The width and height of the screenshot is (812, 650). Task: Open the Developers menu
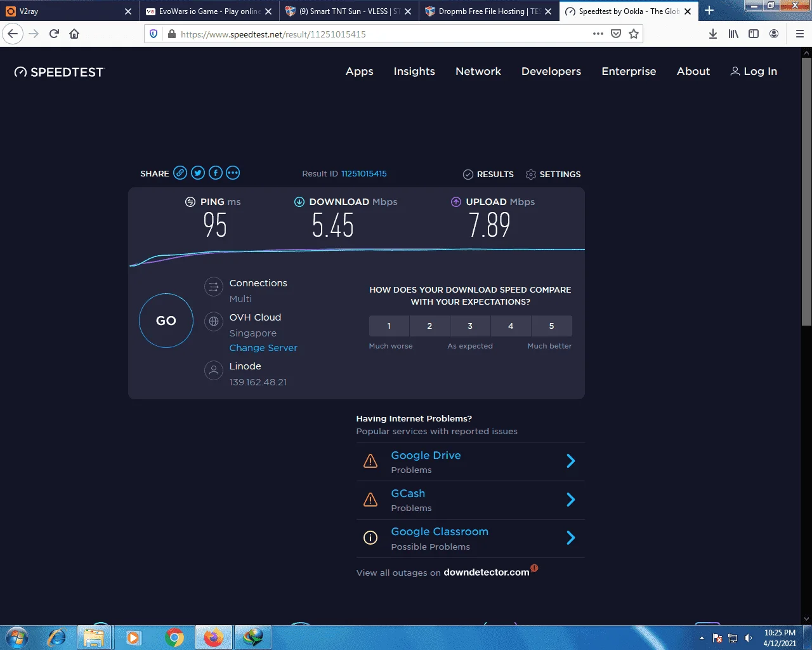[x=551, y=72]
